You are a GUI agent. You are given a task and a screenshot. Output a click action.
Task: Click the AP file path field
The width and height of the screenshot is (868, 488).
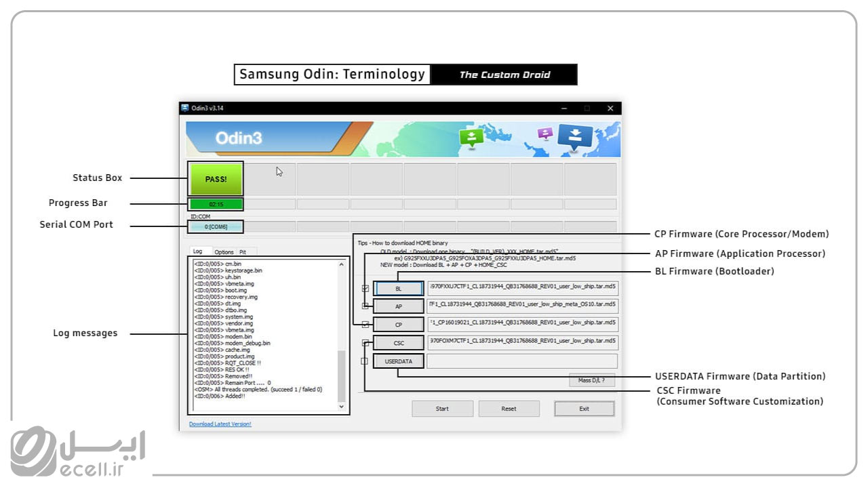[522, 306]
